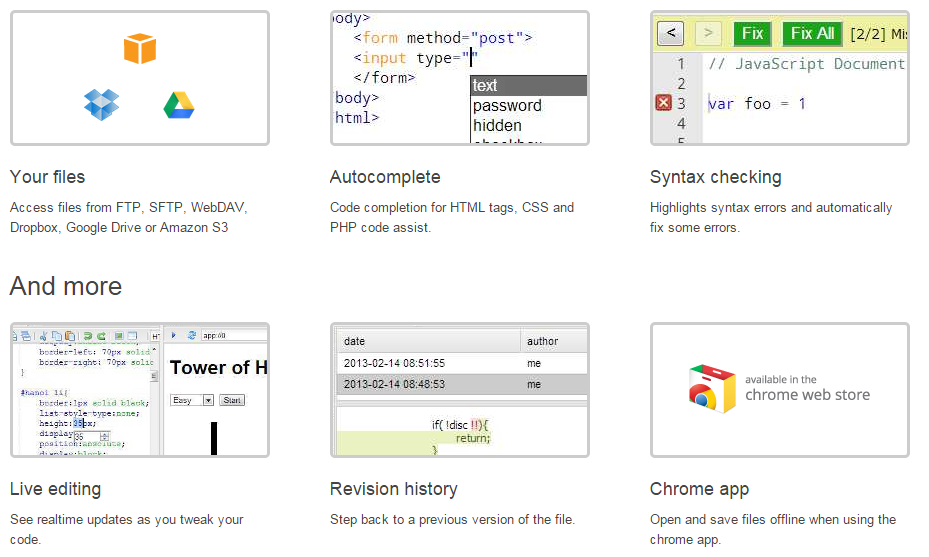Click the '<form method="post">' code line
Screen dimensions: 929x557
443,38
